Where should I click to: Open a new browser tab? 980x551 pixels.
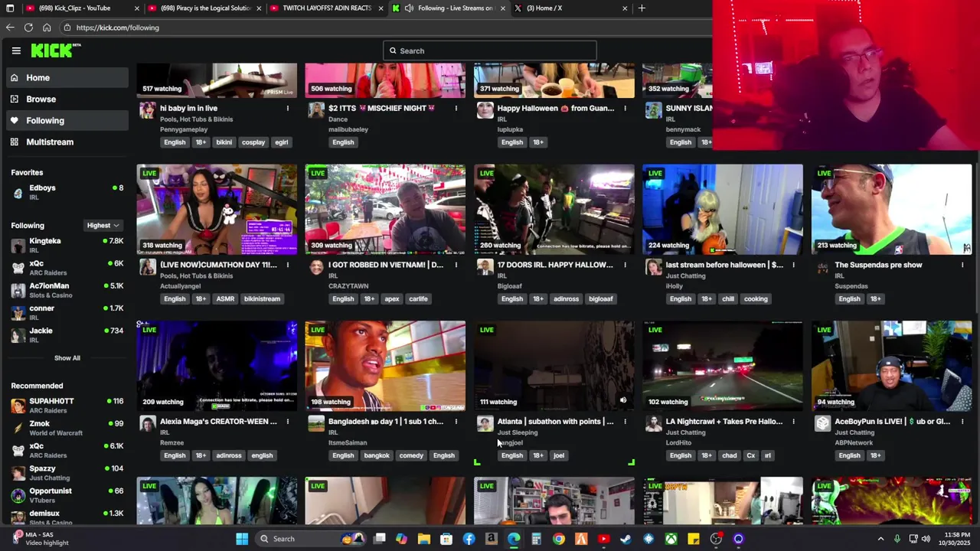point(642,8)
